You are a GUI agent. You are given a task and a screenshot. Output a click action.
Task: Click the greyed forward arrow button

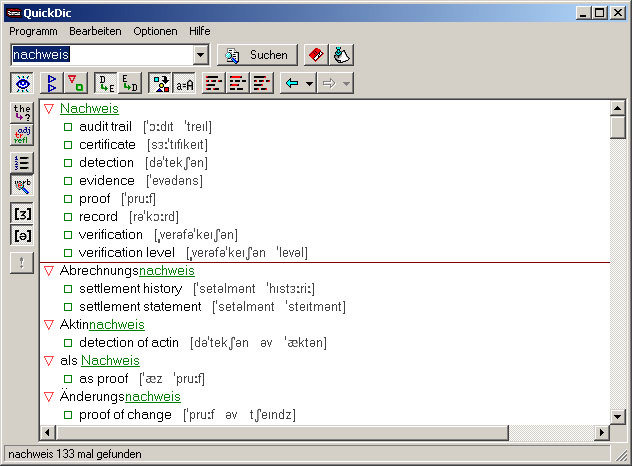point(329,83)
